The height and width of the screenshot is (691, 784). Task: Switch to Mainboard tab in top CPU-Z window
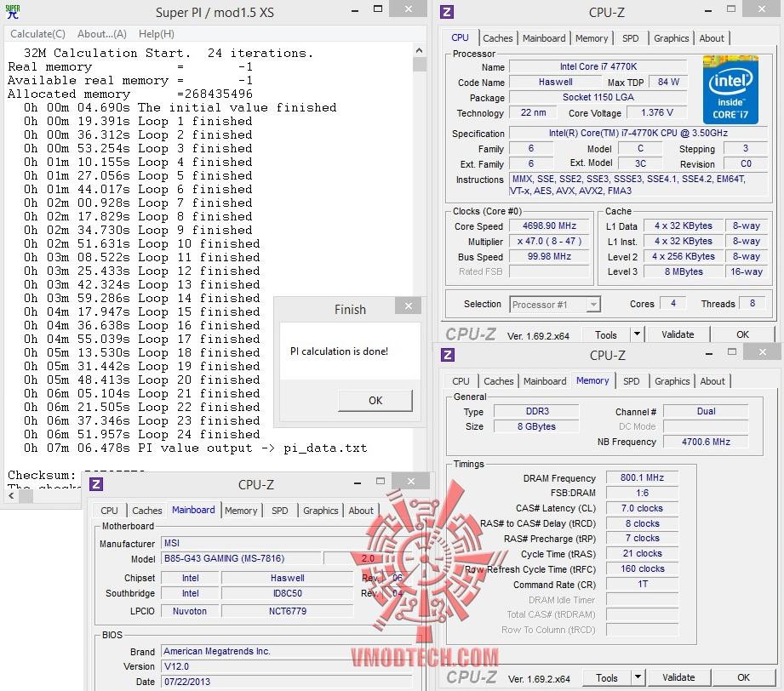point(544,38)
